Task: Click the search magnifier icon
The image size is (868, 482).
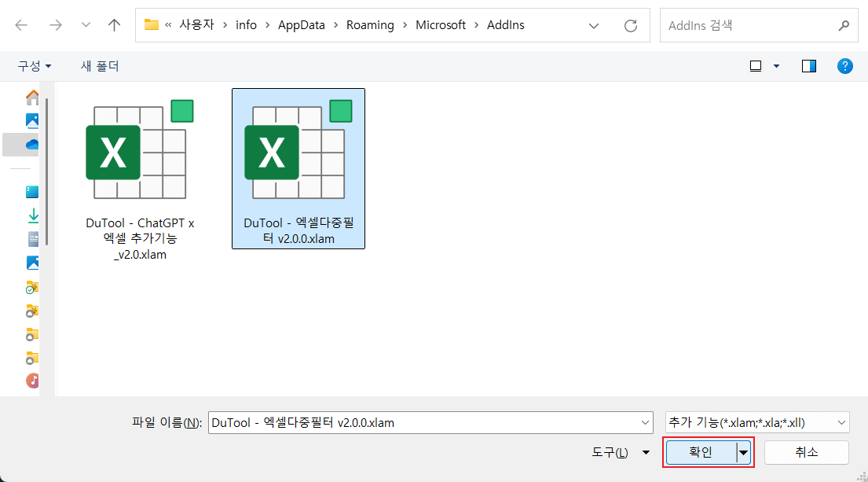Action: (844, 25)
